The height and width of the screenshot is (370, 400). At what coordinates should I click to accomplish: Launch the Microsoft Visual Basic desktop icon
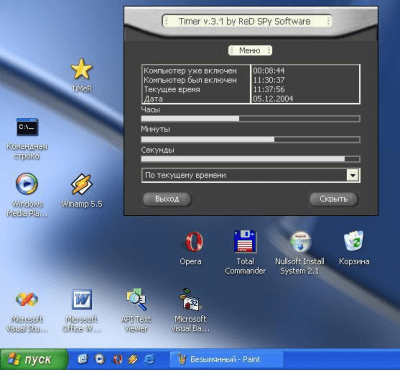(190, 299)
